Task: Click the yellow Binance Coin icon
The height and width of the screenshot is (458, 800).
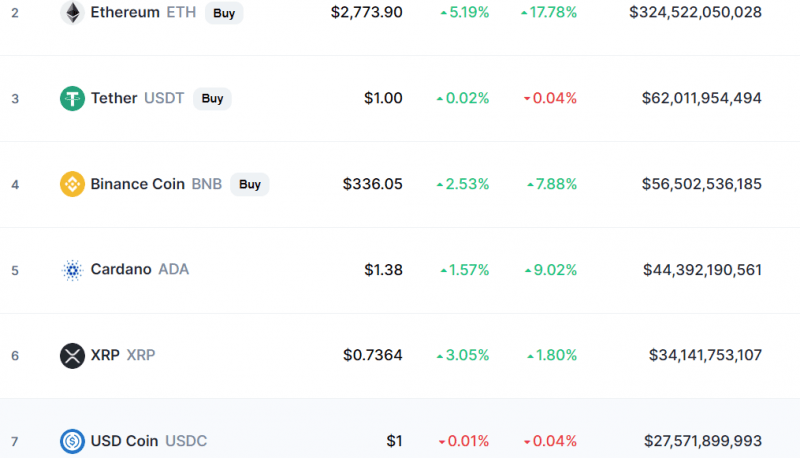Action: (72, 184)
